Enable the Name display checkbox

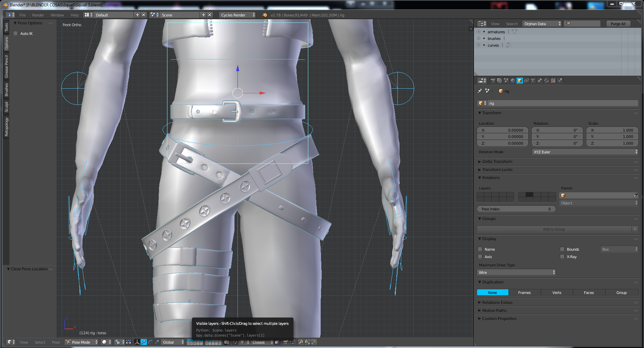480,249
